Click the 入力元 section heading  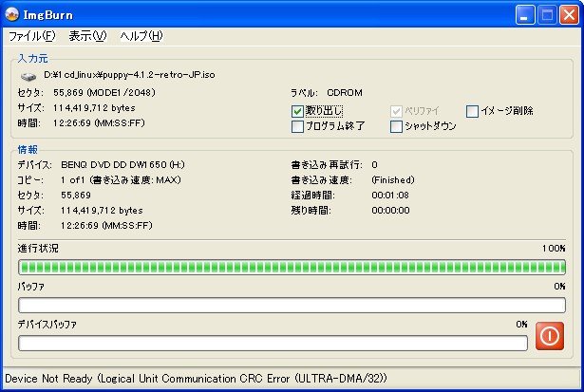[33, 59]
